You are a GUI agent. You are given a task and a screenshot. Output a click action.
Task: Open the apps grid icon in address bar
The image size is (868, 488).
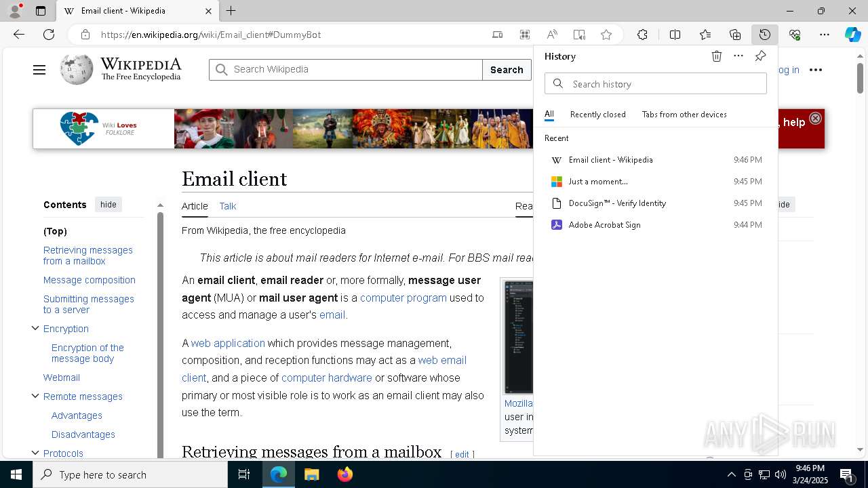coord(524,35)
